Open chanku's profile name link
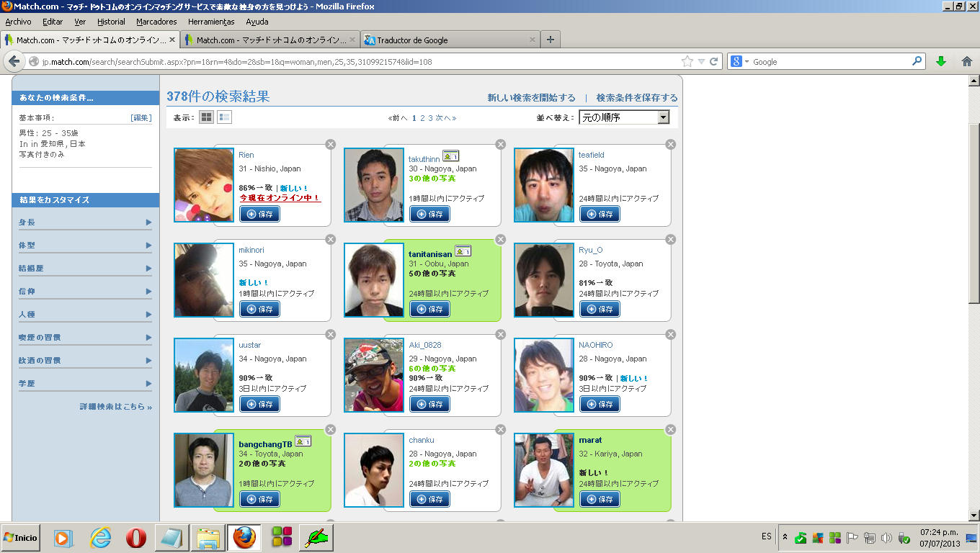 point(422,440)
